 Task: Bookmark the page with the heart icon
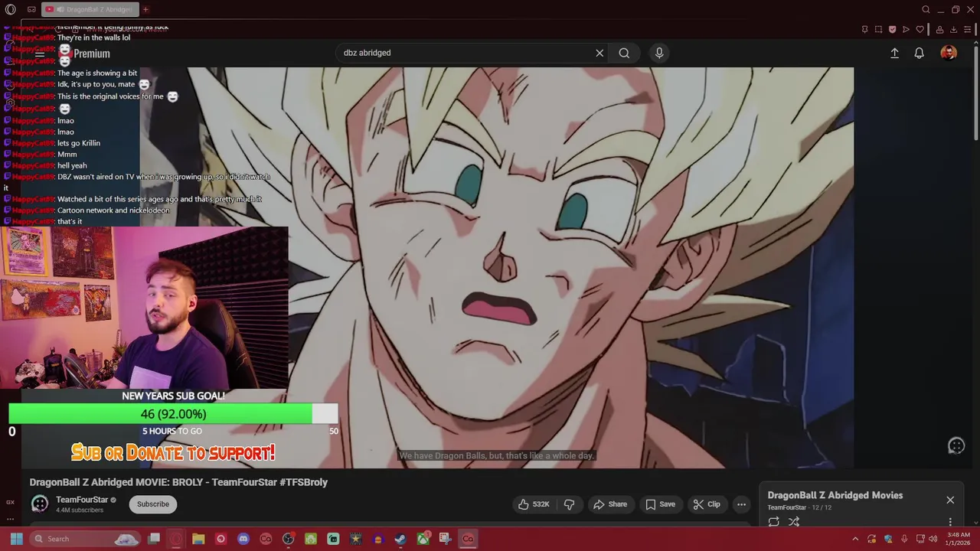[x=920, y=30]
